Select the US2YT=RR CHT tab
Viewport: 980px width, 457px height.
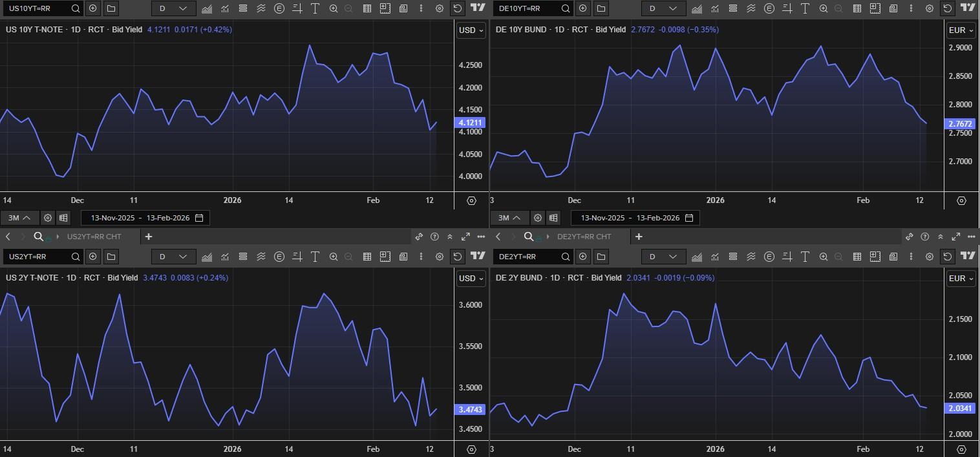(x=94, y=237)
